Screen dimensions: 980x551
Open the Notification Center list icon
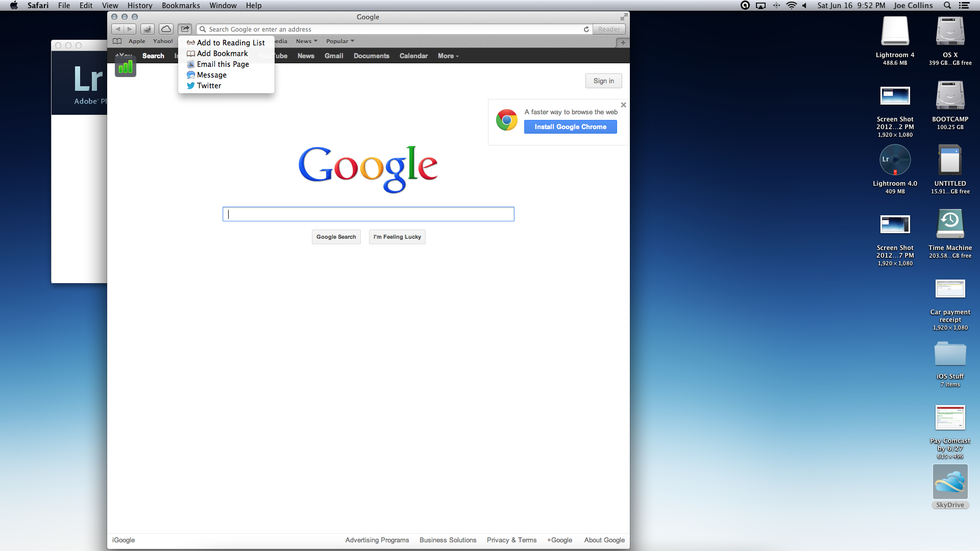(964, 6)
